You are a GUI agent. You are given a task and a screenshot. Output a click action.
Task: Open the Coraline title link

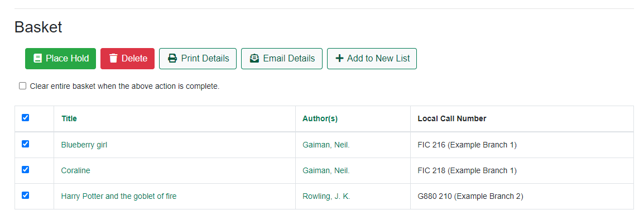pos(76,170)
